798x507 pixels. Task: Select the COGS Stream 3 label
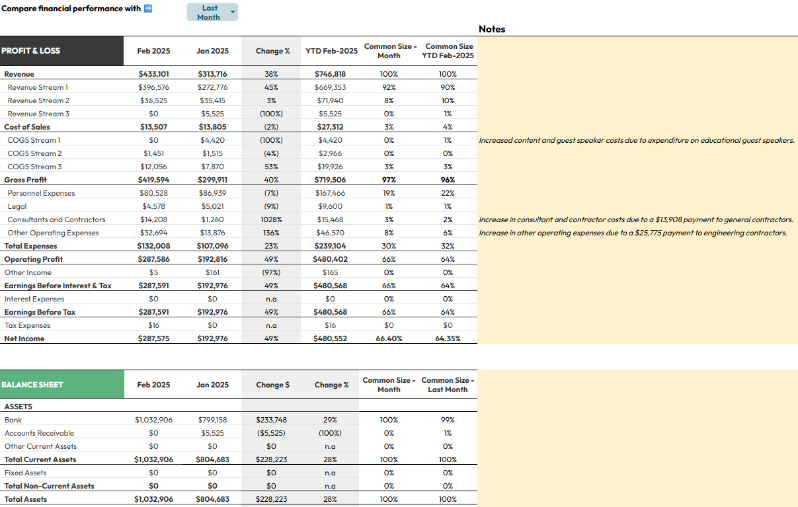coord(35,167)
